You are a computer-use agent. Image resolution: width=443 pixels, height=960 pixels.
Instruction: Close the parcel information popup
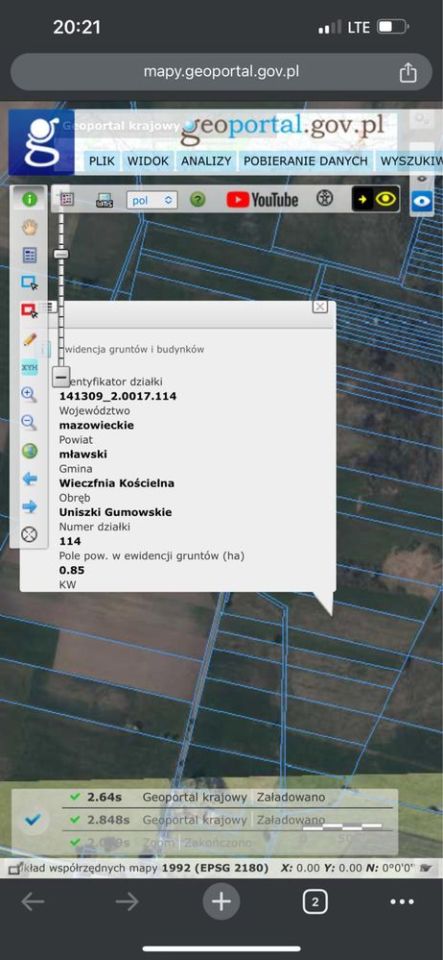(320, 306)
